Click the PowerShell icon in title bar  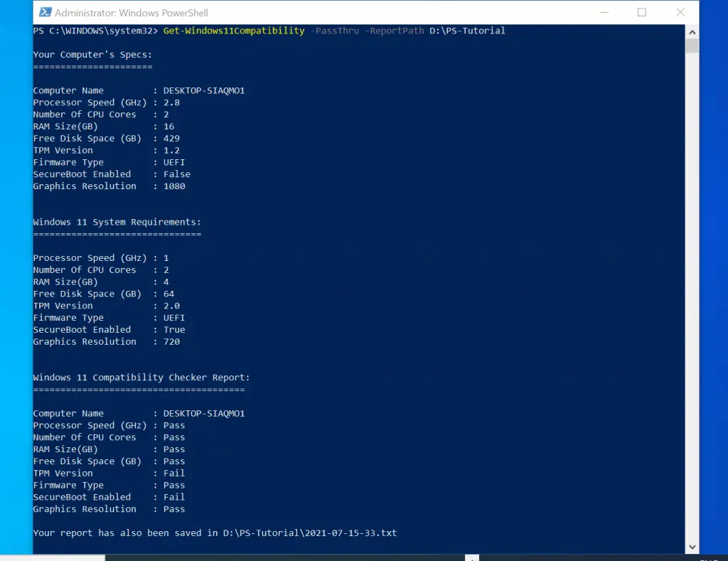[x=45, y=13]
